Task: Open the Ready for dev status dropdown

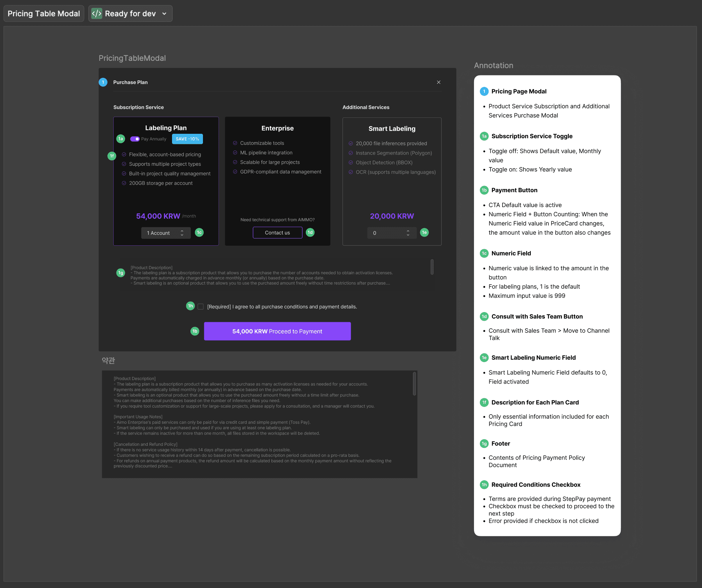Action: [164, 14]
